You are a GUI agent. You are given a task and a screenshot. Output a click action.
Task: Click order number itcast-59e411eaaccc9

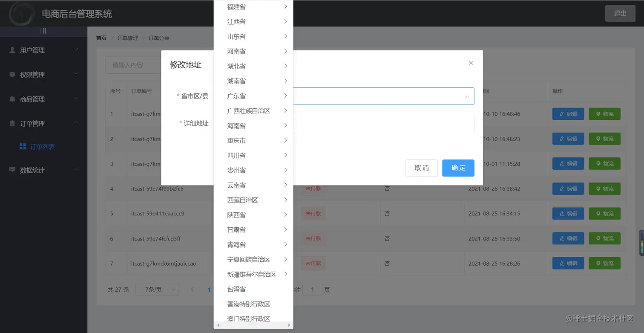tap(158, 214)
